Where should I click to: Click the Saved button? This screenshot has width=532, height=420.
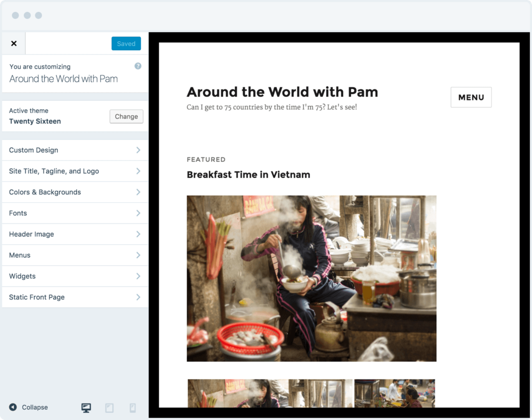pos(126,44)
